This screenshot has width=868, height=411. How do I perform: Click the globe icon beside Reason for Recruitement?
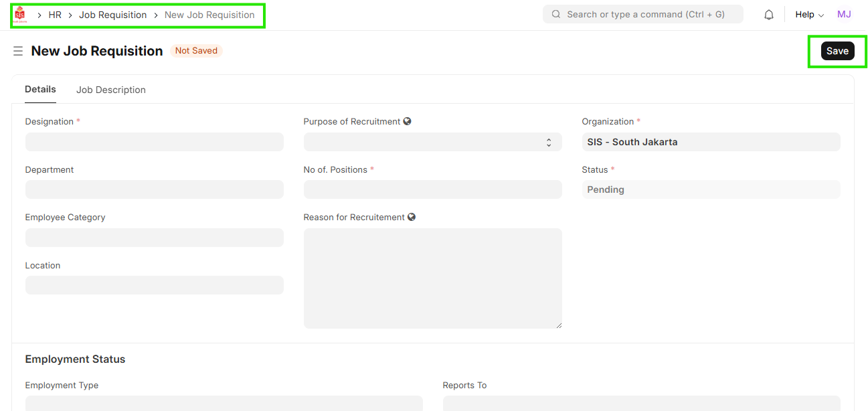coord(412,218)
